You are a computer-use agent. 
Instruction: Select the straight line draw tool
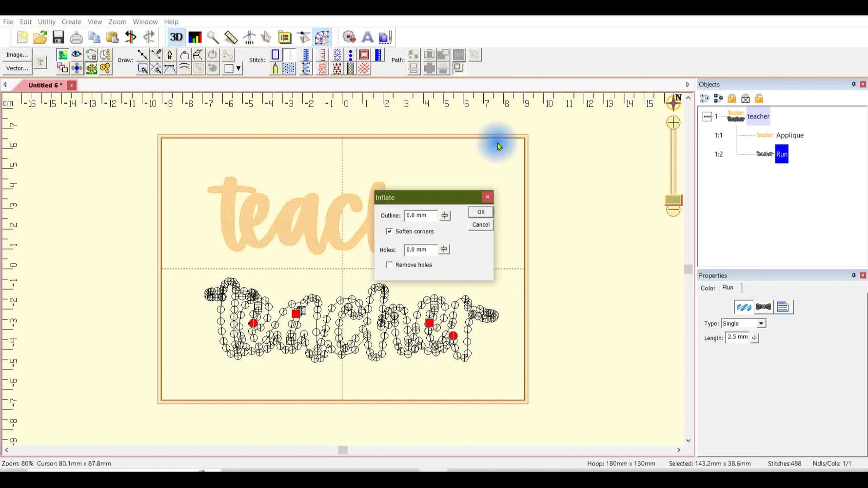click(x=142, y=55)
